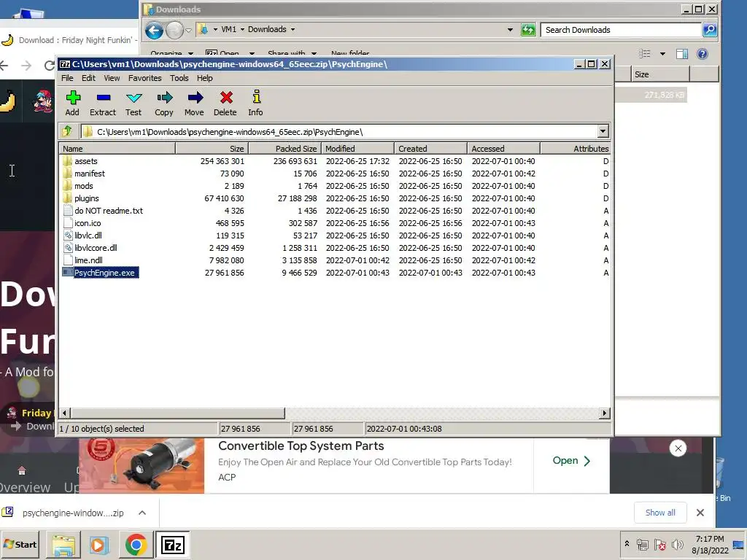Viewport: 747px width, 560px height.
Task: Select the PsychEngine.exe file
Action: [104, 273]
